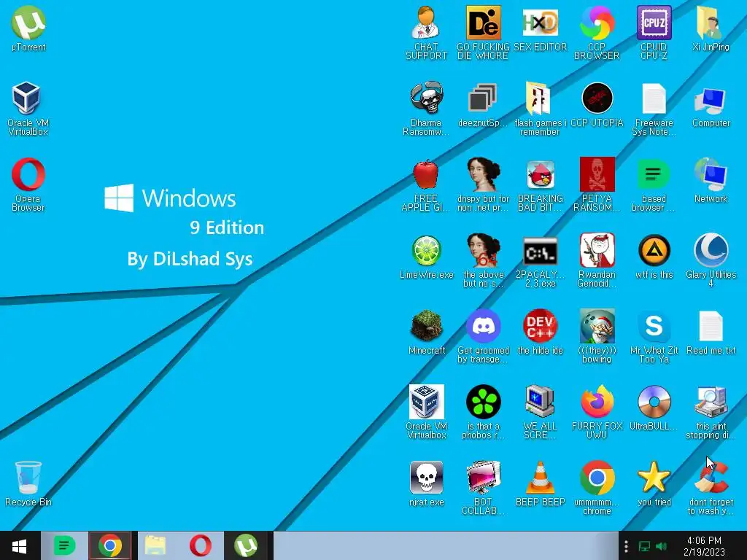Click the Mr What Zit Too Ya Skype icon
The image size is (747, 560).
click(654, 326)
